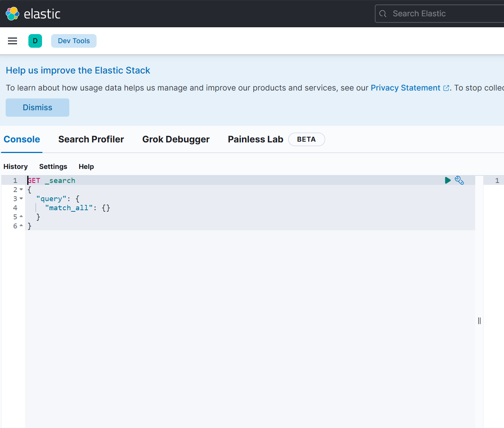Open the console History
Screen dimensions: 504x428
16,167
